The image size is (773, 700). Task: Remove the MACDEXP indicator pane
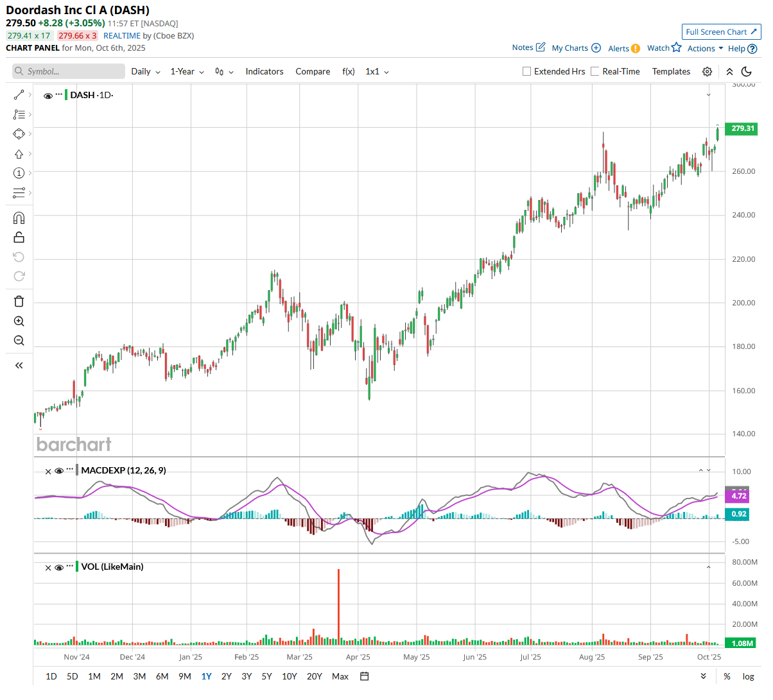48,471
